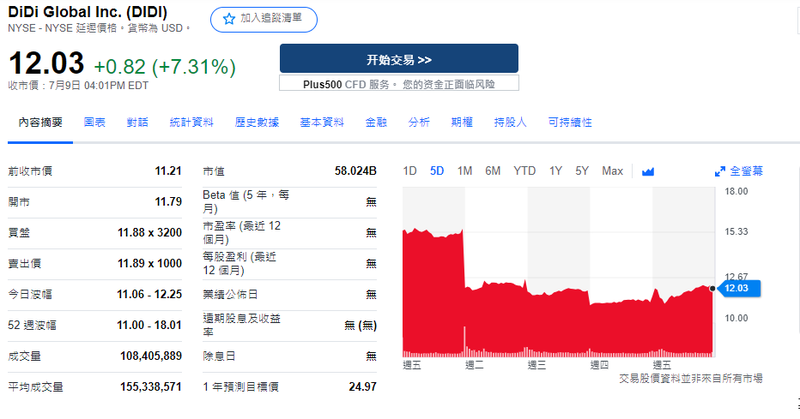Click the 全螢幕 full screen link
Image resolution: width=800 pixels, height=419 pixels.
tap(746, 171)
